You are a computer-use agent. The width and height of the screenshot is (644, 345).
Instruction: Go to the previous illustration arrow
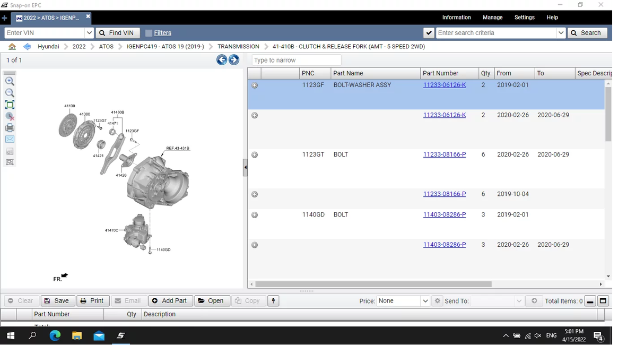point(222,60)
